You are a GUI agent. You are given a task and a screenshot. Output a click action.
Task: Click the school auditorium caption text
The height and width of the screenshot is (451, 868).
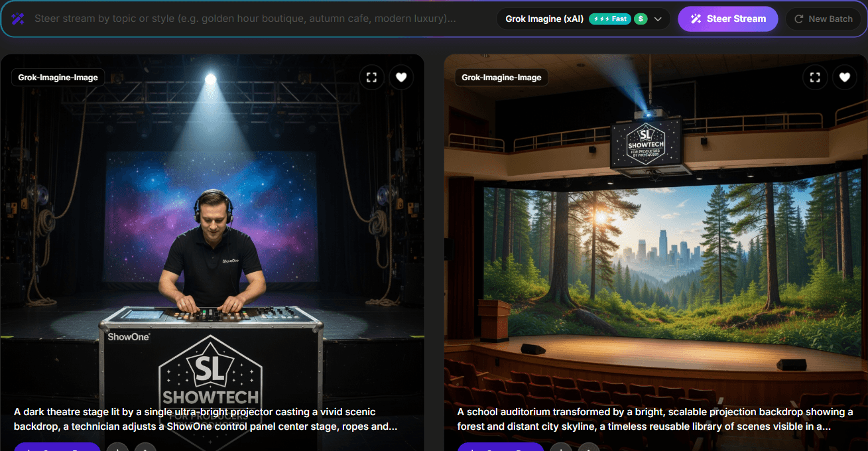pos(655,419)
